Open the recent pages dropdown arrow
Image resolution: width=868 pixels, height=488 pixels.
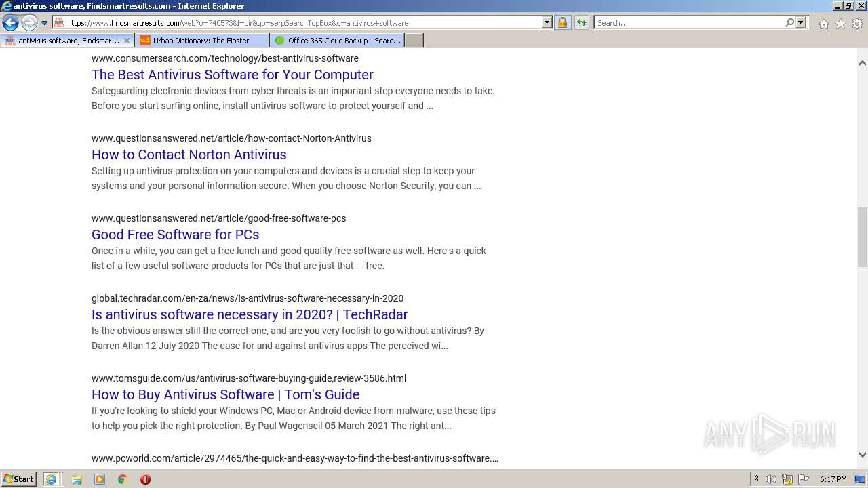click(x=45, y=23)
